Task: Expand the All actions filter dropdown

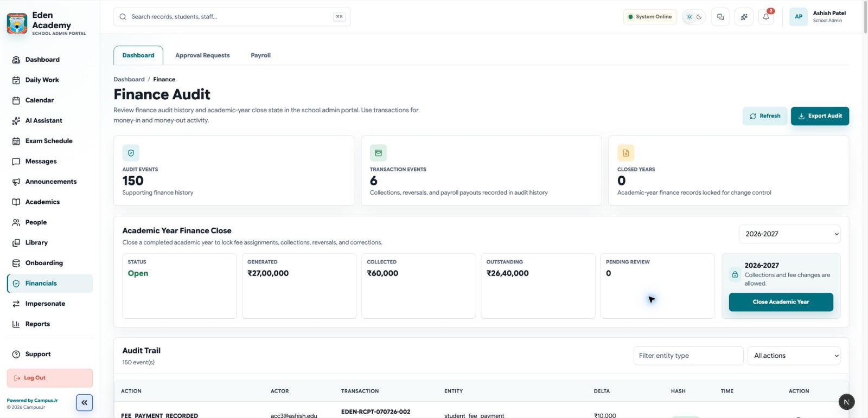Action: click(794, 356)
